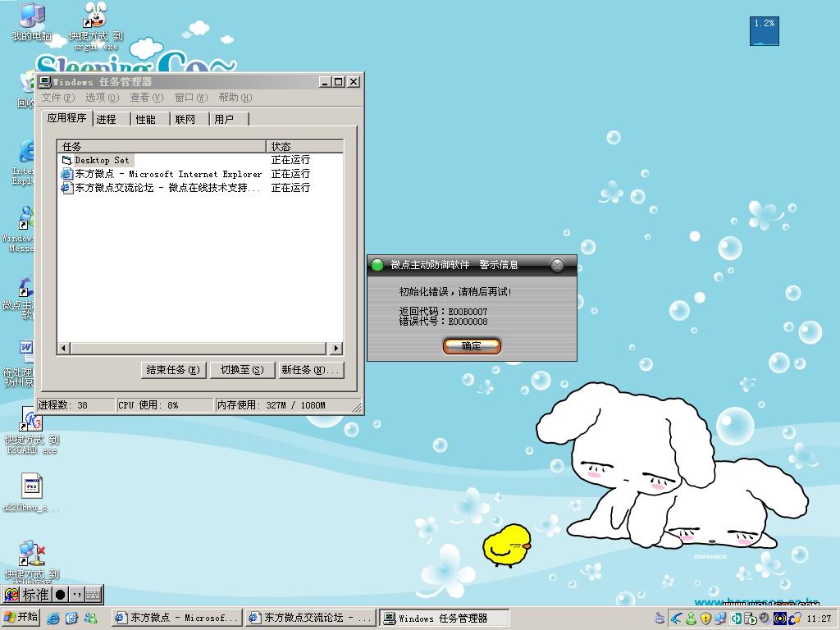Click the middle quick launch icon with pencil
Viewport: 840px width, 630px height.
click(x=71, y=618)
